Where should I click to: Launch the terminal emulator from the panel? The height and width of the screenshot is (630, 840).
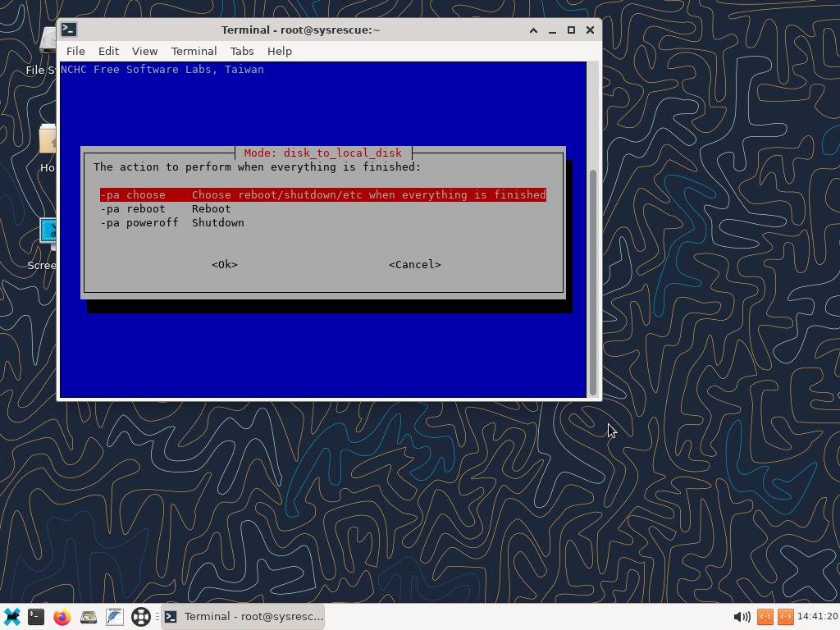point(36,616)
